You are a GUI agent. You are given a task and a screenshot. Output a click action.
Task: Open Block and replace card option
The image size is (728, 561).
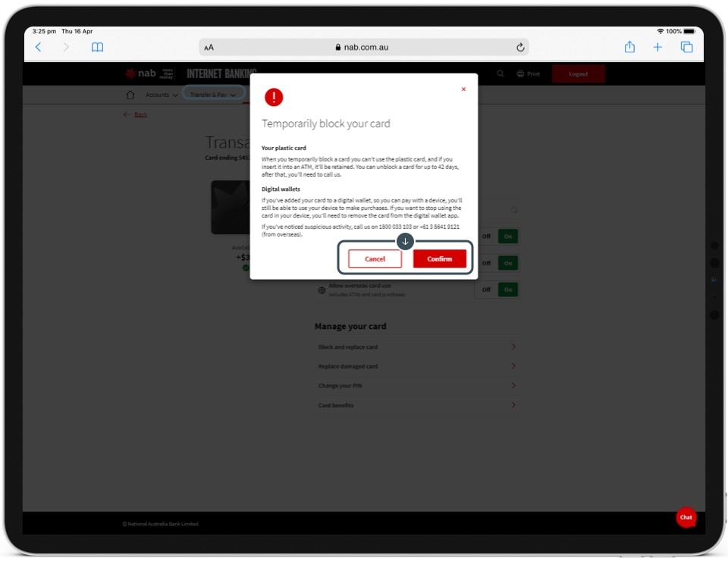pos(416,347)
